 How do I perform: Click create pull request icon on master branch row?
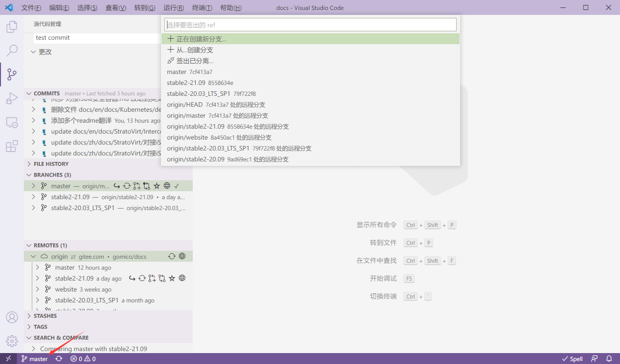pyautogui.click(x=137, y=186)
